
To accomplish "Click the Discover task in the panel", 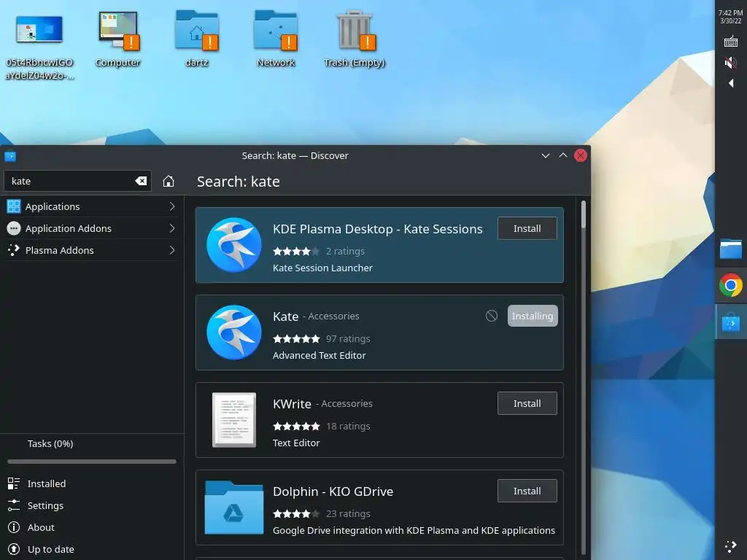I will [731, 322].
